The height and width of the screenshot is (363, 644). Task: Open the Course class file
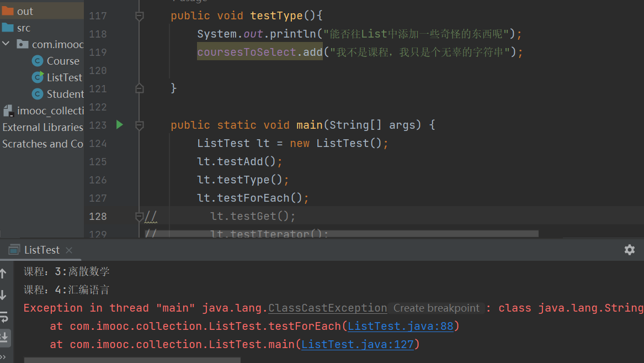62,61
